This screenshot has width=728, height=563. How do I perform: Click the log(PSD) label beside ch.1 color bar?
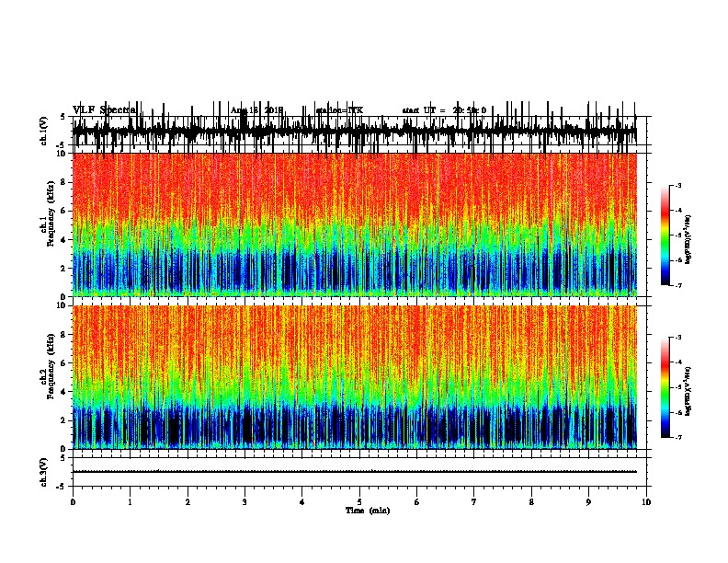point(688,239)
